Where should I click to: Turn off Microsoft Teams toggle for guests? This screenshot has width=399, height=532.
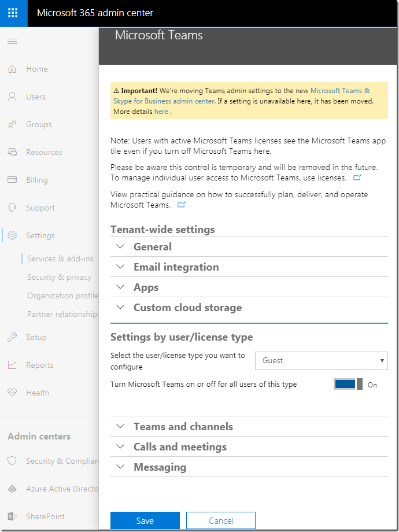tap(348, 385)
